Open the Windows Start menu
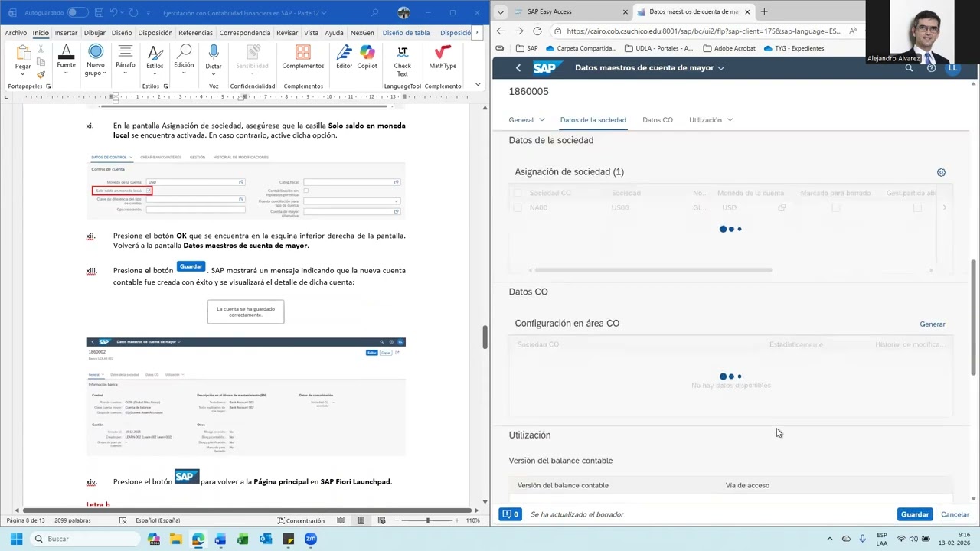980x551 pixels. (x=16, y=539)
